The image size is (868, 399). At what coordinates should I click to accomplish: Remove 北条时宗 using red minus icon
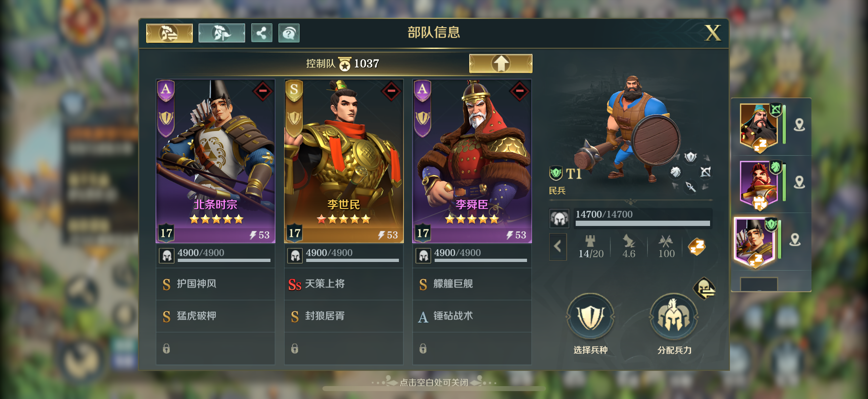click(x=263, y=91)
